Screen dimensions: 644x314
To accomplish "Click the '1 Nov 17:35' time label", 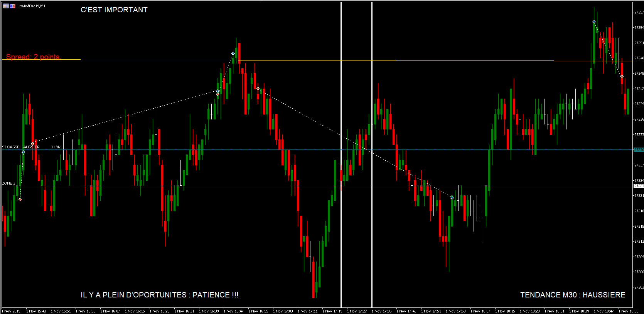I will tap(382, 311).
